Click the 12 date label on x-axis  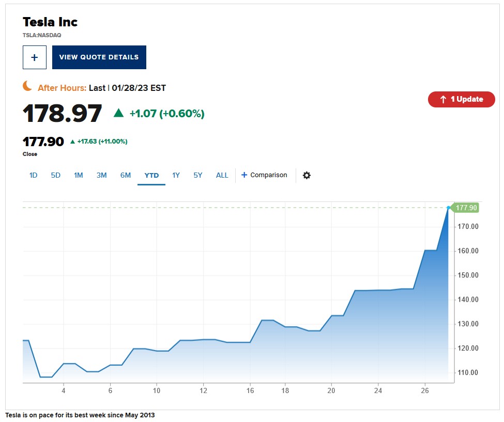(203, 390)
